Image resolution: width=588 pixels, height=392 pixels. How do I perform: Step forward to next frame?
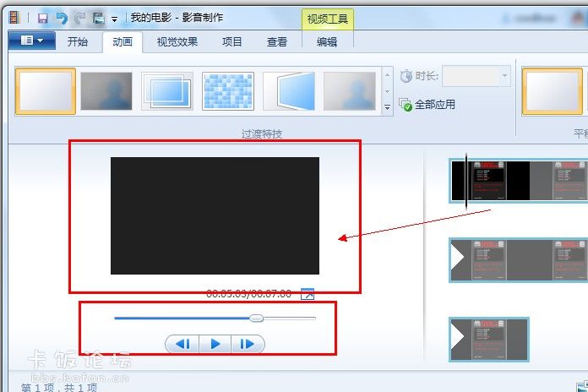coord(247,344)
